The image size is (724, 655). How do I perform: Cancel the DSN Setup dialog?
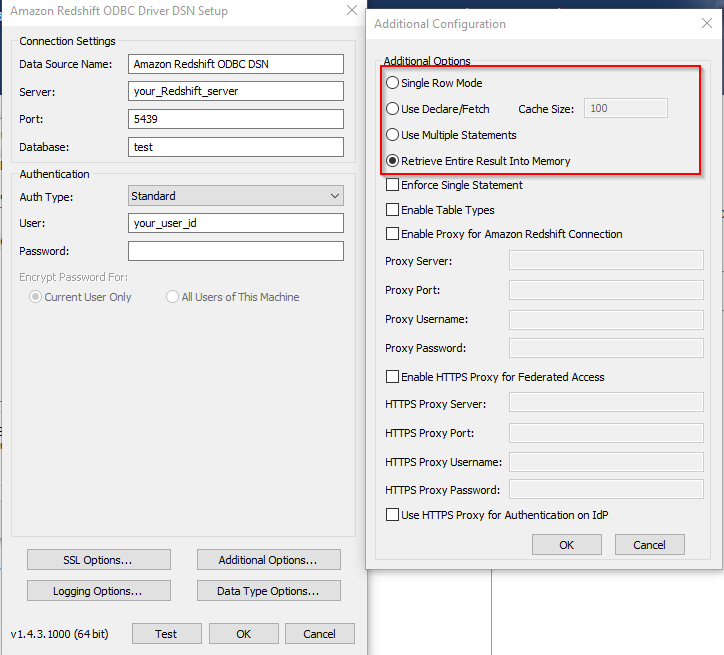click(x=320, y=633)
